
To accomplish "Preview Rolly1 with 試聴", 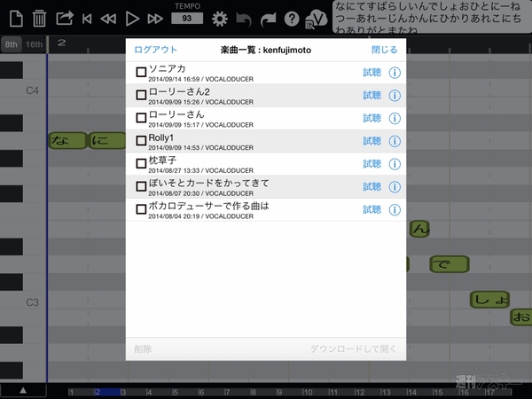I will click(372, 141).
